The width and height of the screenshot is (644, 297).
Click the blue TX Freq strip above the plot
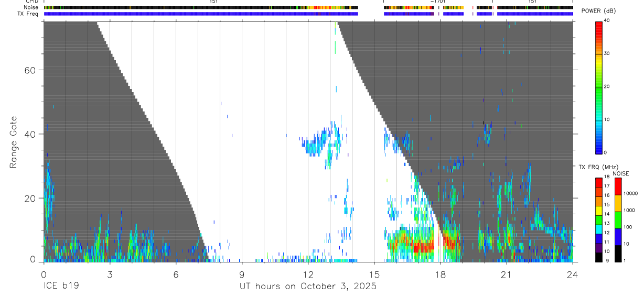[x=308, y=14]
